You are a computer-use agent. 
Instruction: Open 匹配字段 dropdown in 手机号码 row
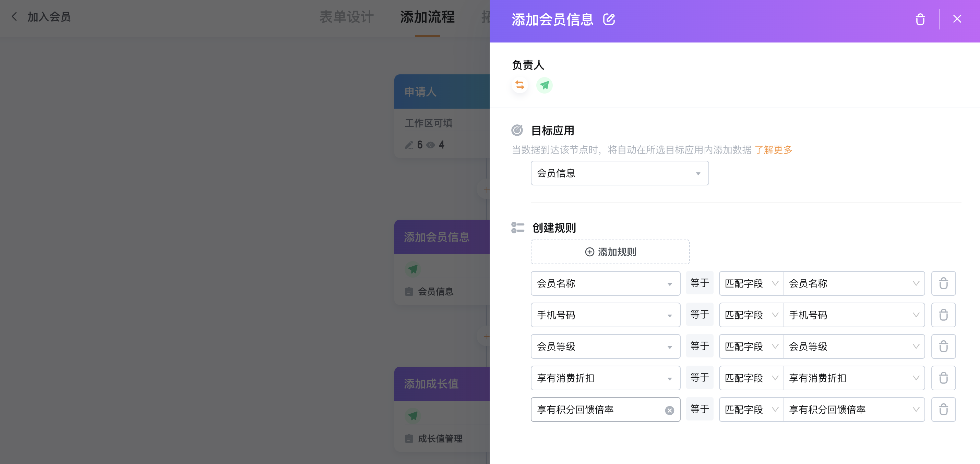click(x=751, y=315)
